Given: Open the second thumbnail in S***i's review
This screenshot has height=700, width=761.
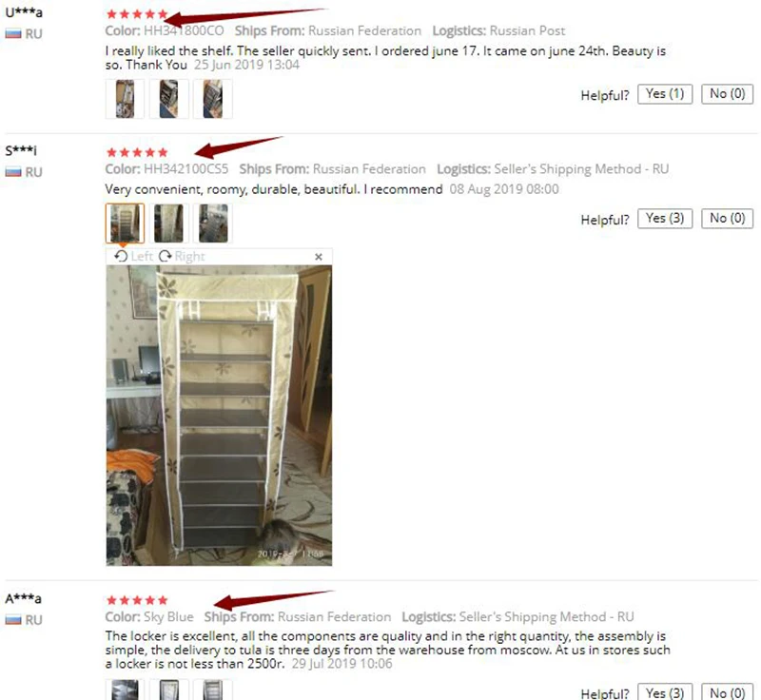Looking at the screenshot, I should tap(169, 224).
